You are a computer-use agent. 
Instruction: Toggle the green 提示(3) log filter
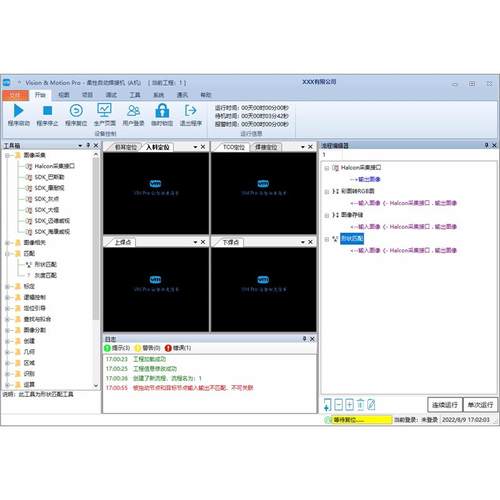coord(117,348)
